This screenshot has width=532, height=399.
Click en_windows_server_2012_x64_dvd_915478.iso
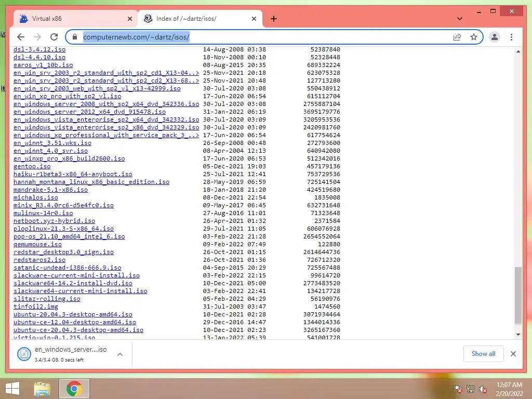(89, 112)
